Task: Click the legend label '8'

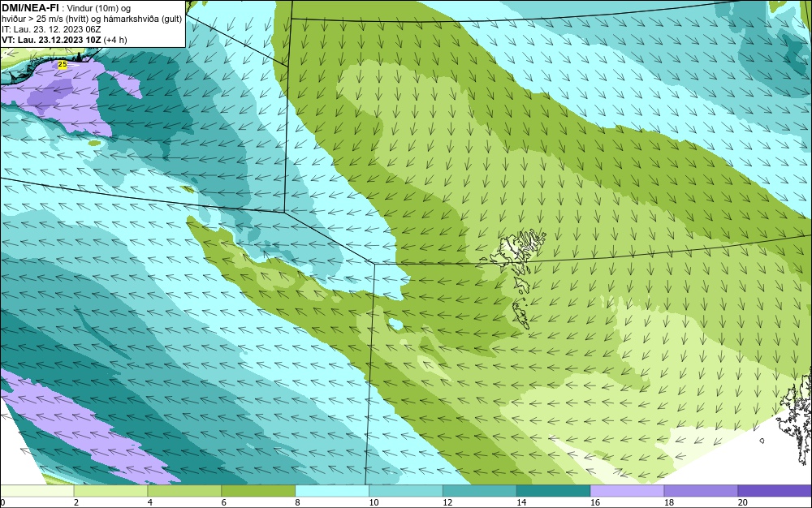Action: pos(298,502)
